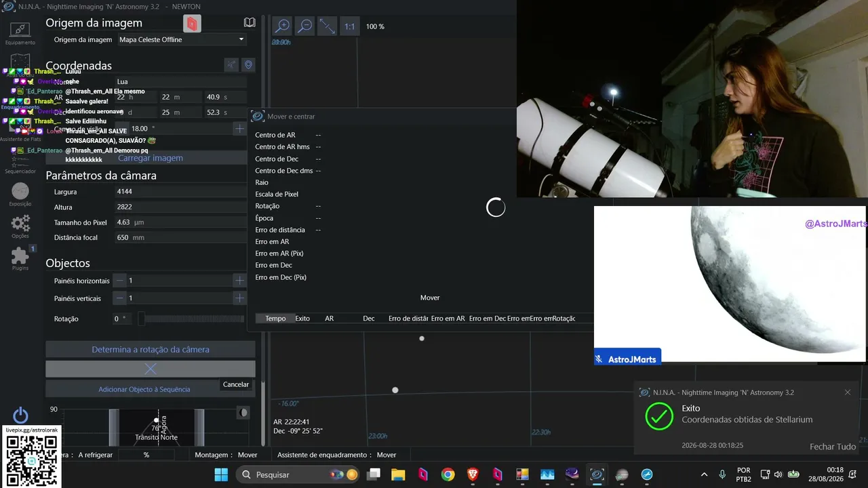Viewport: 868px width, 488px height.
Task: Increase Painéis horizontais count
Action: coord(239,281)
